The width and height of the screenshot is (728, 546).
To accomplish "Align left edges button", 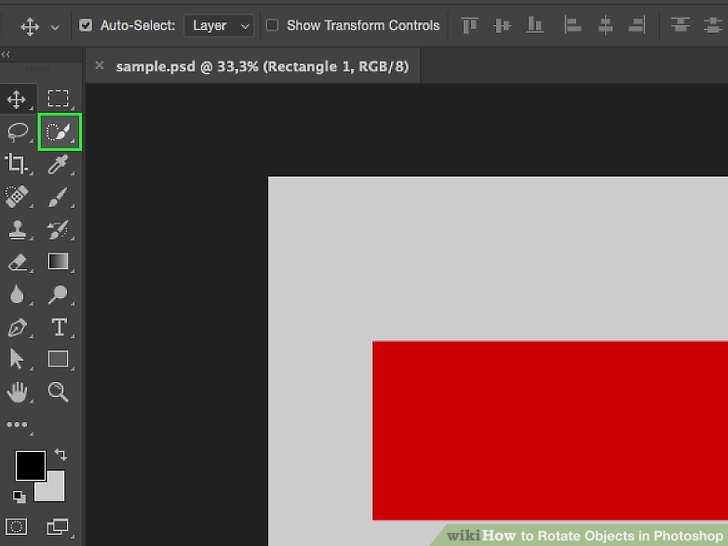I will (x=572, y=25).
